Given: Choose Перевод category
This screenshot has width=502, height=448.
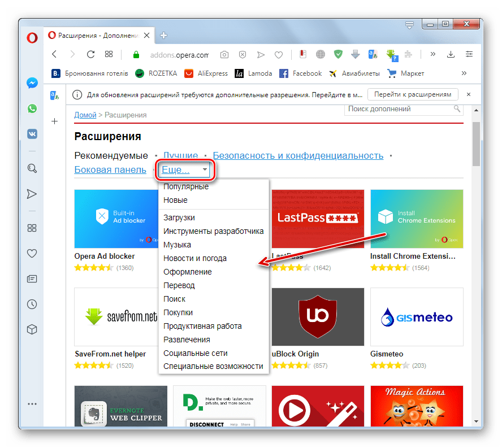Looking at the screenshot, I should tap(179, 285).
